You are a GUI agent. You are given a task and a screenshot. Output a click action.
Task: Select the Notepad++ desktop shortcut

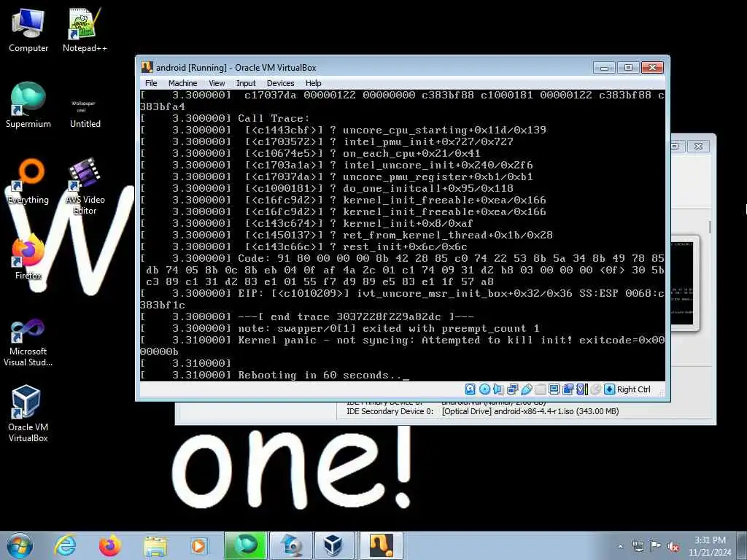[85, 31]
